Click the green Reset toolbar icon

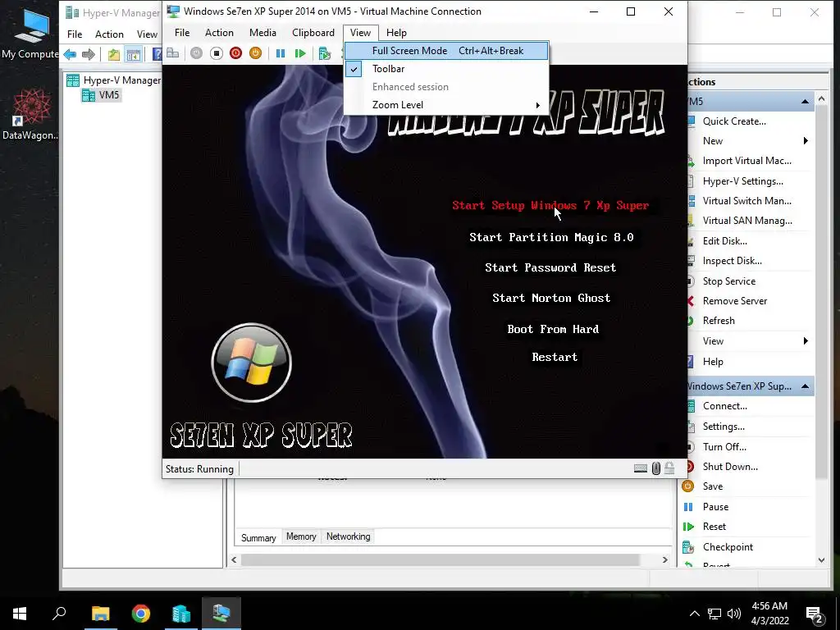tap(300, 53)
